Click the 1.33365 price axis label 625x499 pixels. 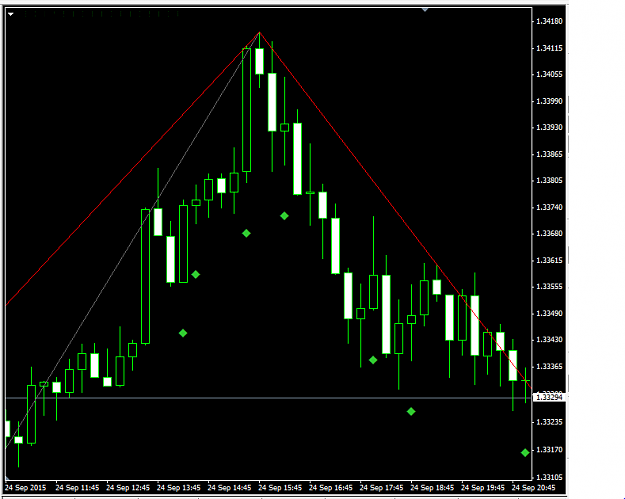[550, 366]
